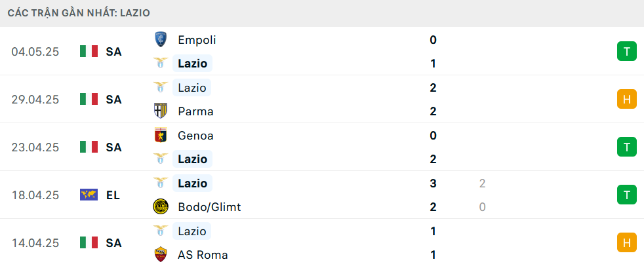Click the green T result badge for 04.05.25
Viewport: 644px width, 266px height.
(x=626, y=51)
